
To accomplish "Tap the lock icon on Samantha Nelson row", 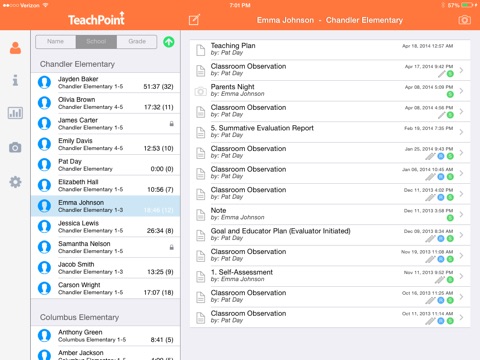I will pyautogui.click(x=171, y=247).
